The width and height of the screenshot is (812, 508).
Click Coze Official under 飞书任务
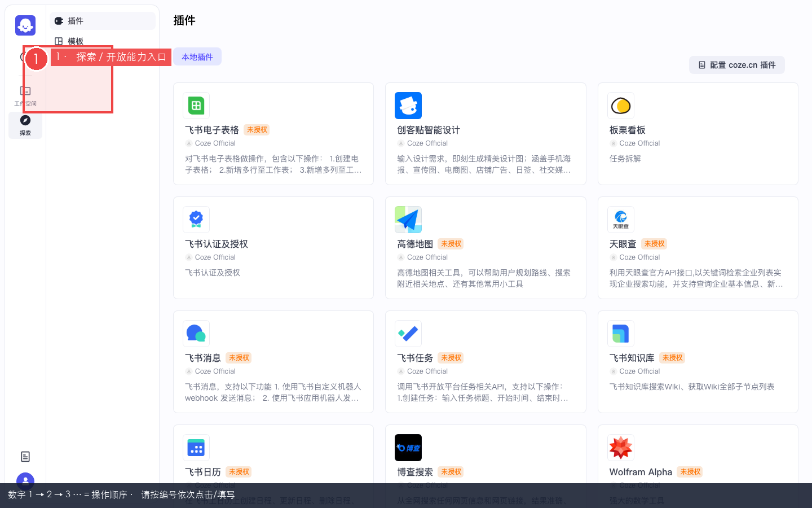(x=427, y=371)
